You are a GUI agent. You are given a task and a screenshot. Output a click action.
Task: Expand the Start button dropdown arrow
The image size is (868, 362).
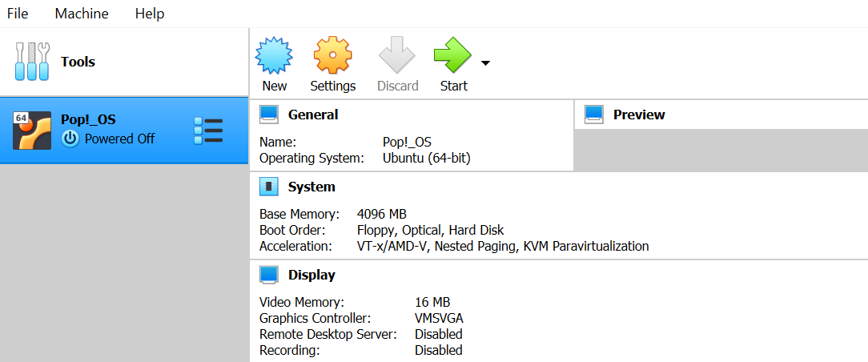click(x=485, y=63)
